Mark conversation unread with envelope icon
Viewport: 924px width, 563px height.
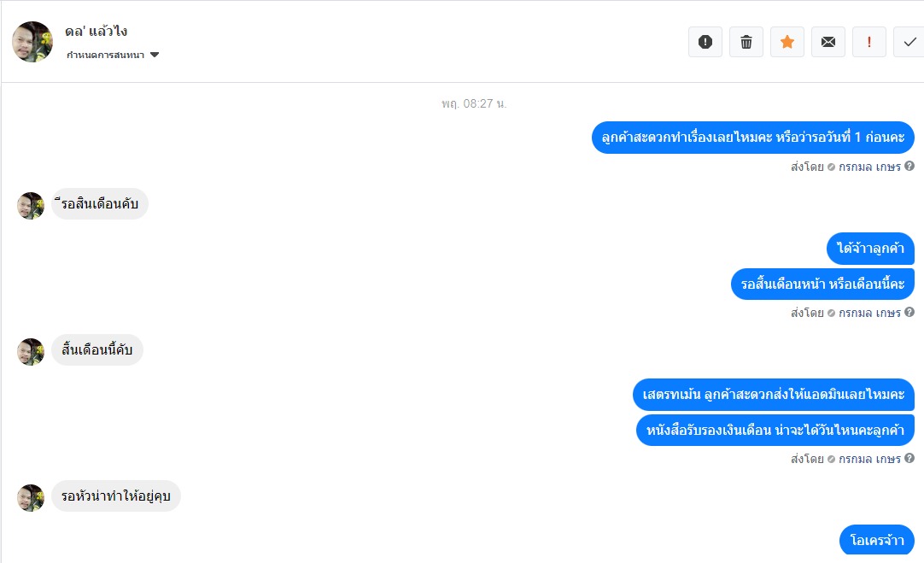point(828,42)
